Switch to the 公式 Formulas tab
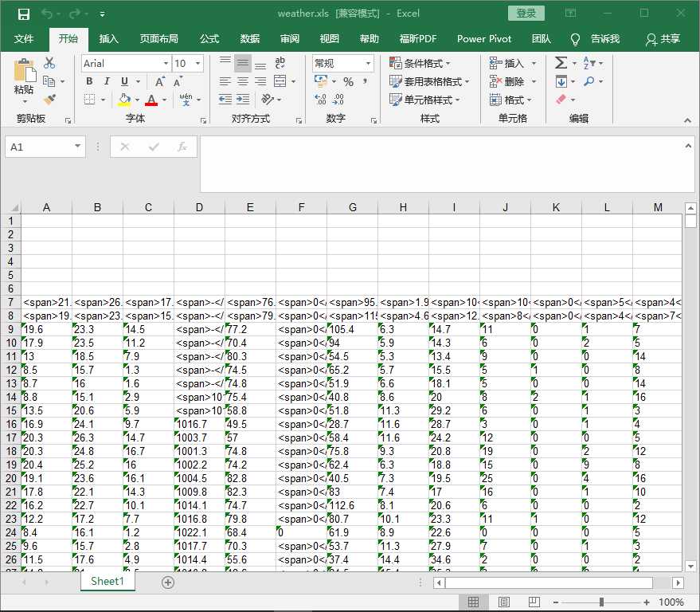700x612 pixels. click(209, 39)
